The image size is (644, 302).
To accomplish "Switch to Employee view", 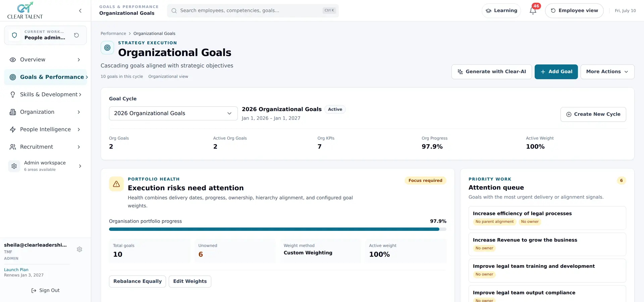I will click(x=574, y=11).
